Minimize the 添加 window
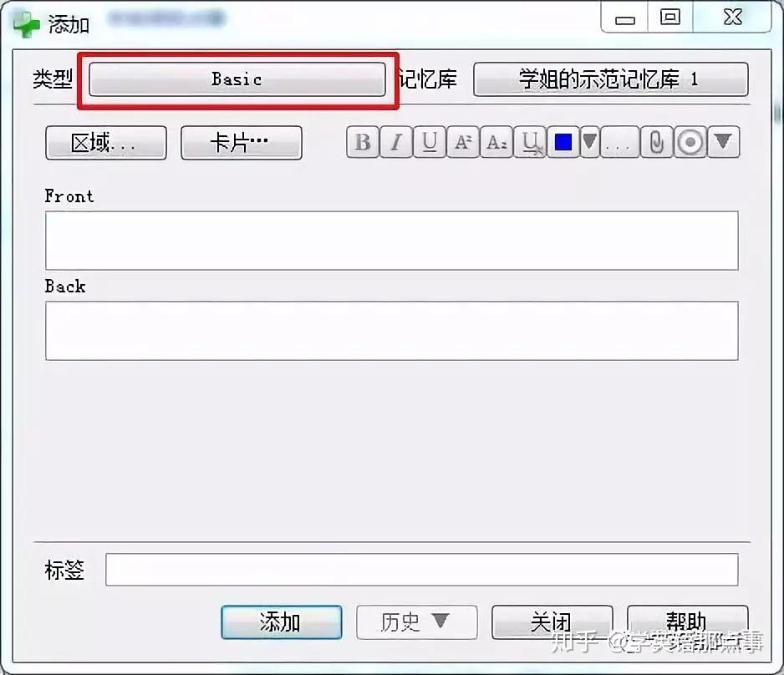 (x=624, y=18)
